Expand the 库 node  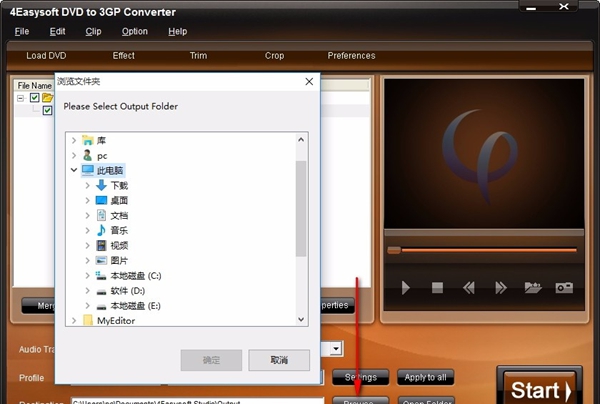coord(74,140)
